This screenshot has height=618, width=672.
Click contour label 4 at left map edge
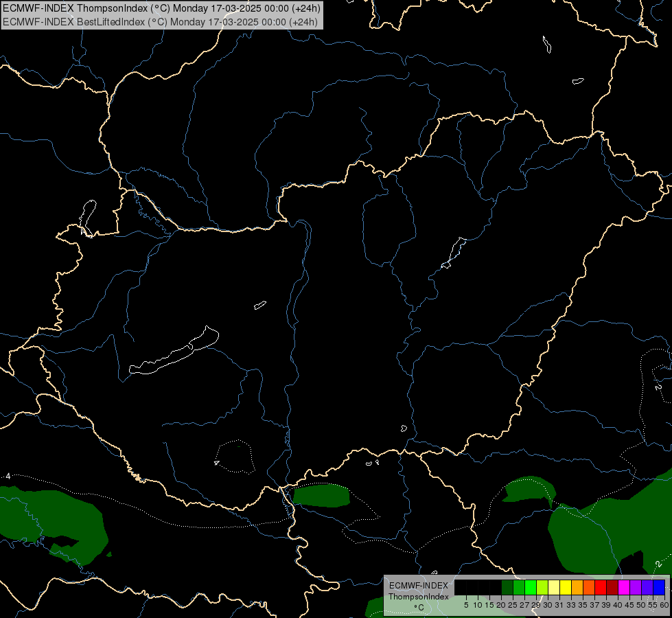pyautogui.click(x=8, y=477)
